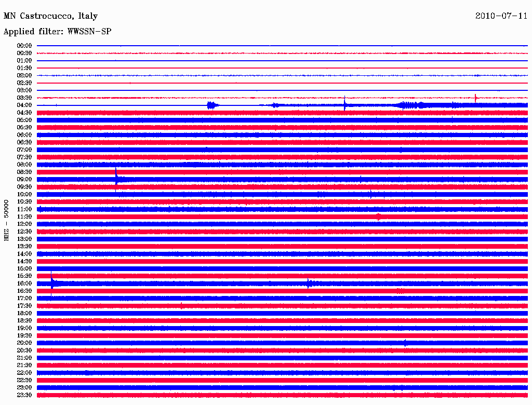Image resolution: width=532 pixels, height=405 pixels.
Task: Click the tall spike on the 04:00 trace
Action: pos(344,103)
